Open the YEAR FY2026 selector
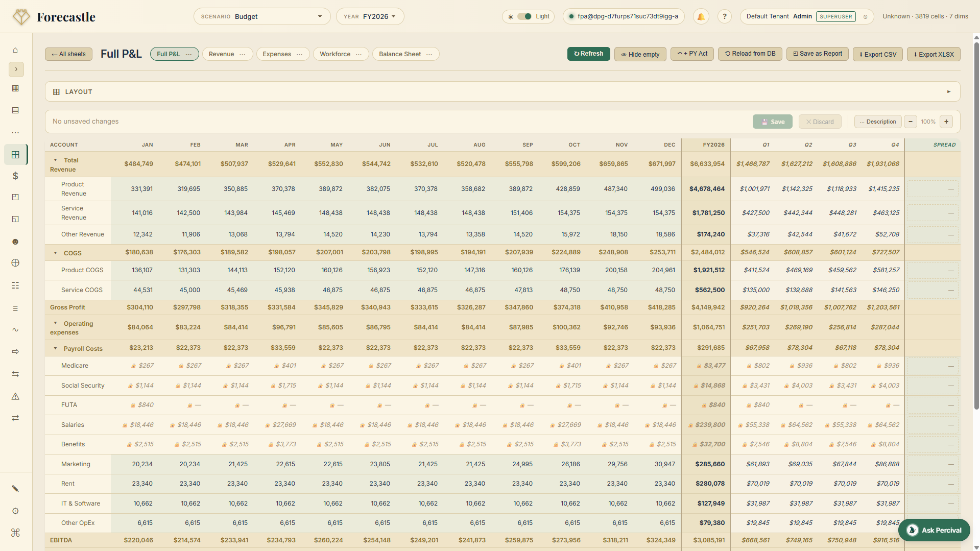980x551 pixels. [x=370, y=16]
